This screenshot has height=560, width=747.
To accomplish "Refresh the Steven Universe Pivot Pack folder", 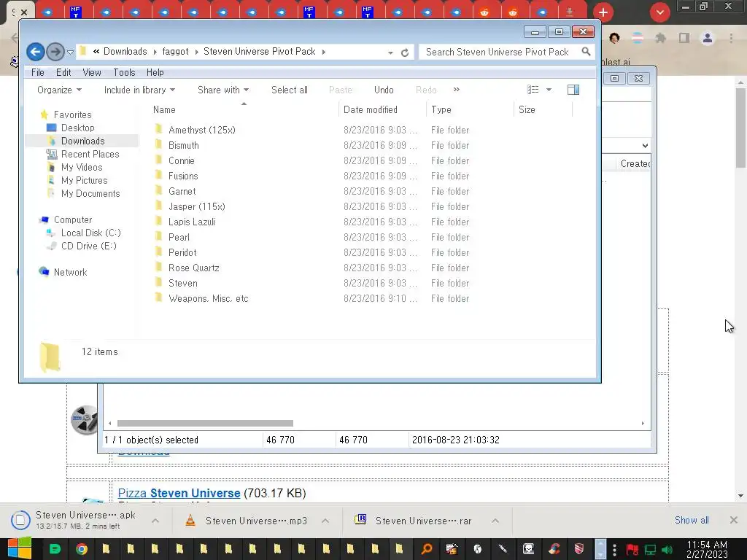I will 405,52.
